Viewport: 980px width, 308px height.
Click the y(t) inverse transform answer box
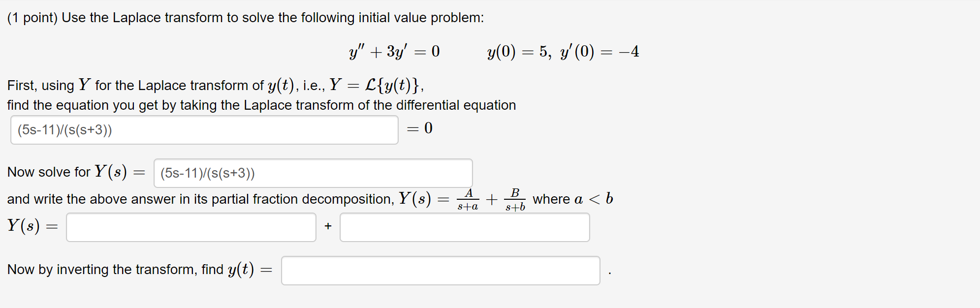[441, 271]
